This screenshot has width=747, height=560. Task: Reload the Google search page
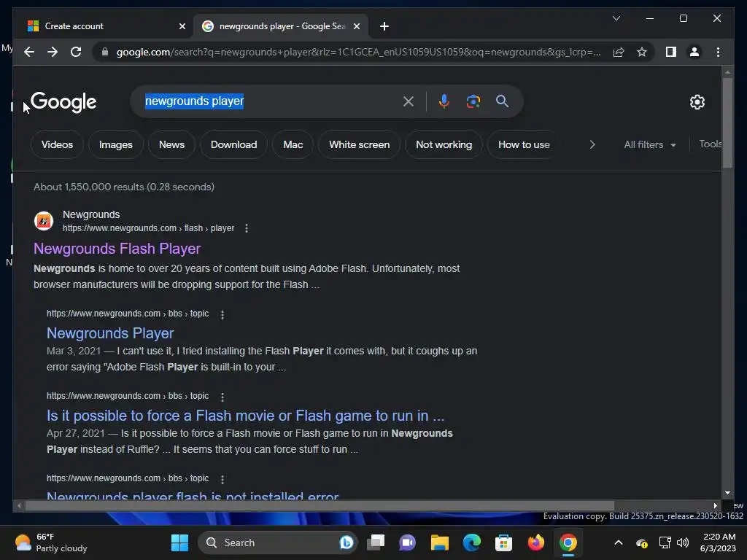tap(76, 52)
